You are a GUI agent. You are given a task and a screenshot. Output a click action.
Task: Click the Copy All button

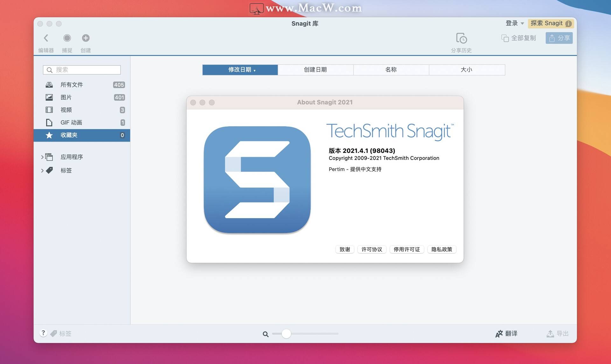tap(518, 38)
